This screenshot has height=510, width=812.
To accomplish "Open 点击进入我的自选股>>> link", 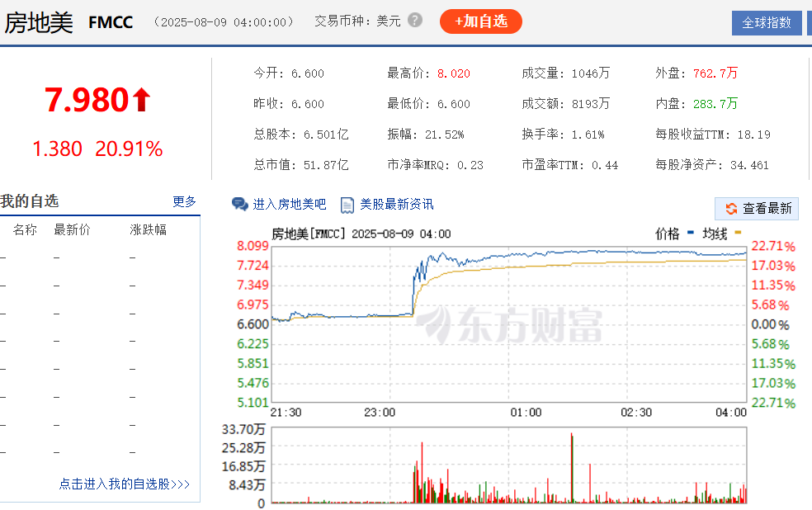I will coord(125,484).
